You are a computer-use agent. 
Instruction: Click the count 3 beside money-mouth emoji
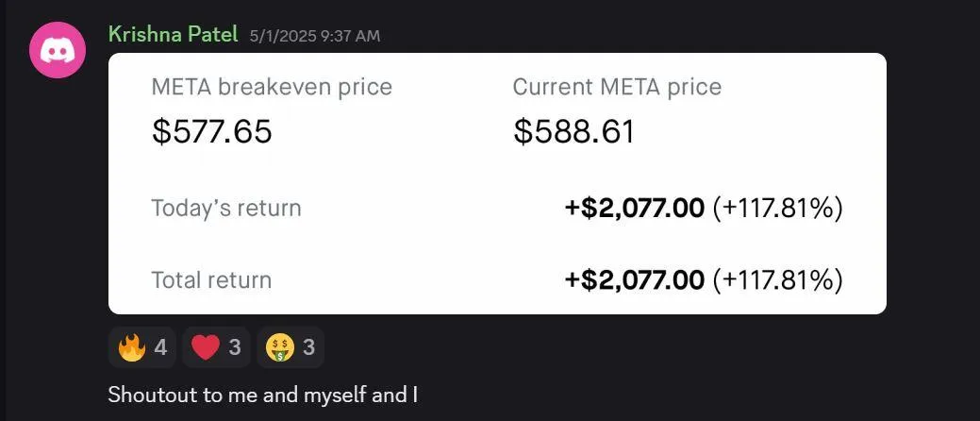click(x=307, y=348)
